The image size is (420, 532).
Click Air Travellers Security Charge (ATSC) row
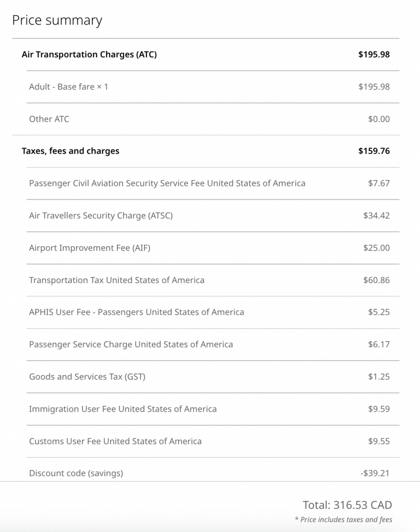click(x=101, y=216)
